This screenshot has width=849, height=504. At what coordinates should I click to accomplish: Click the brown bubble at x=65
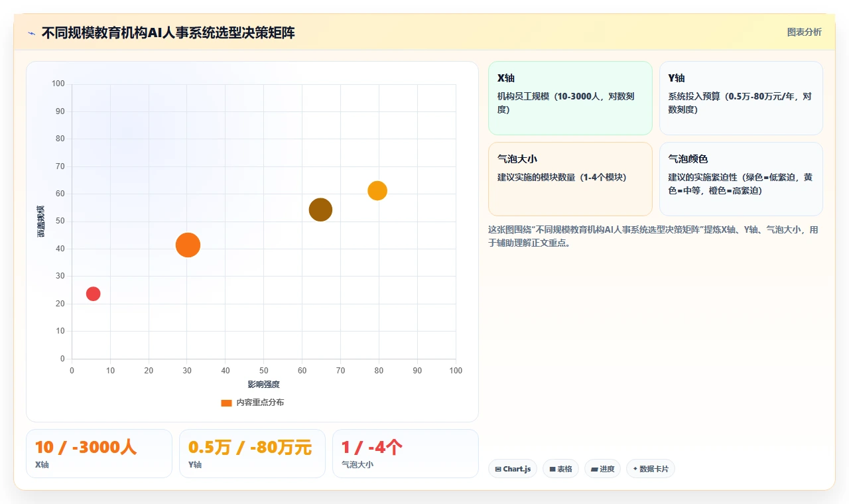point(320,210)
